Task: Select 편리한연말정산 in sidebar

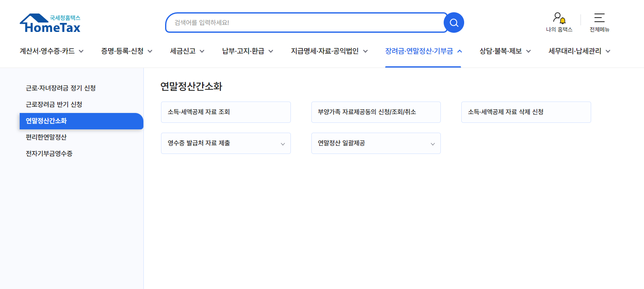Action: (46, 137)
